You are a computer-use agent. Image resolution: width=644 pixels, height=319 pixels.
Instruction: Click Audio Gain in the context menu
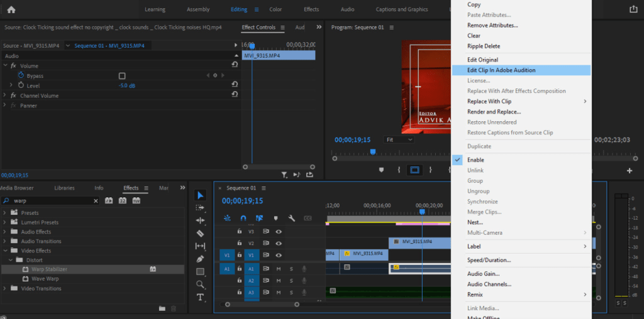[x=483, y=274]
